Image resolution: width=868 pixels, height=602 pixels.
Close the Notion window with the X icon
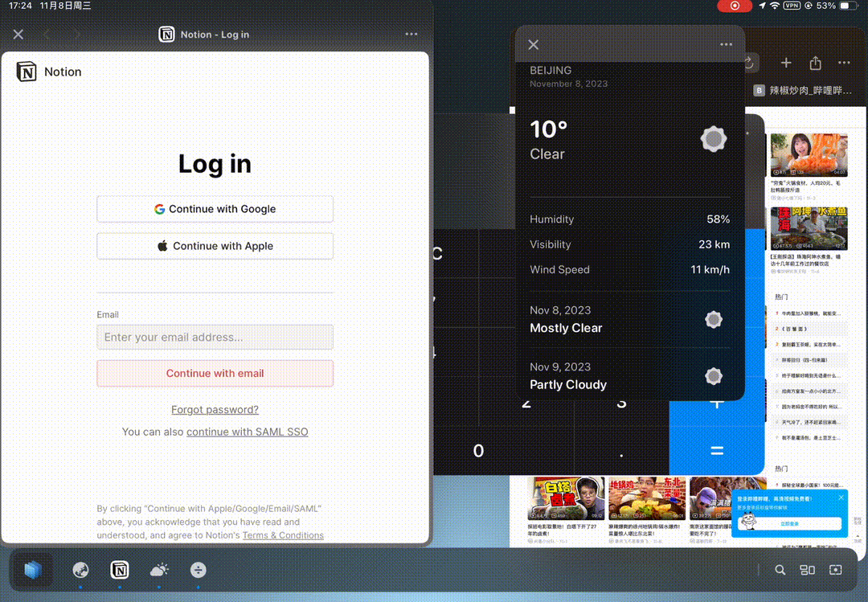click(18, 35)
